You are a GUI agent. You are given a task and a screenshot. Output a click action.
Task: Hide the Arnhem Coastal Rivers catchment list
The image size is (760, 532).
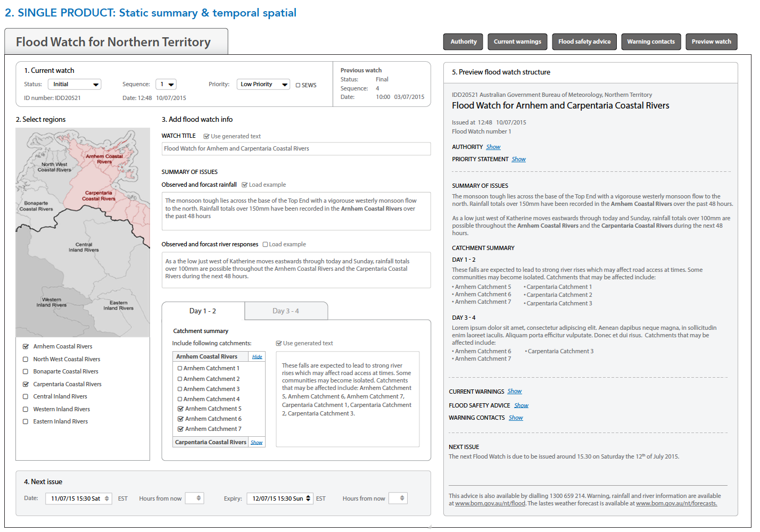[x=257, y=357]
